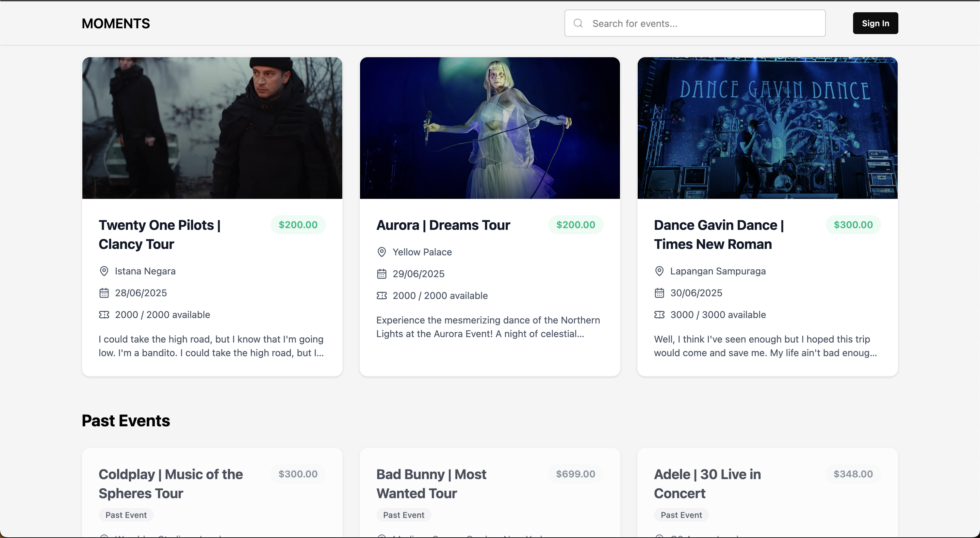Click $200.00 price badge on Twenty One Pilots

click(x=298, y=225)
